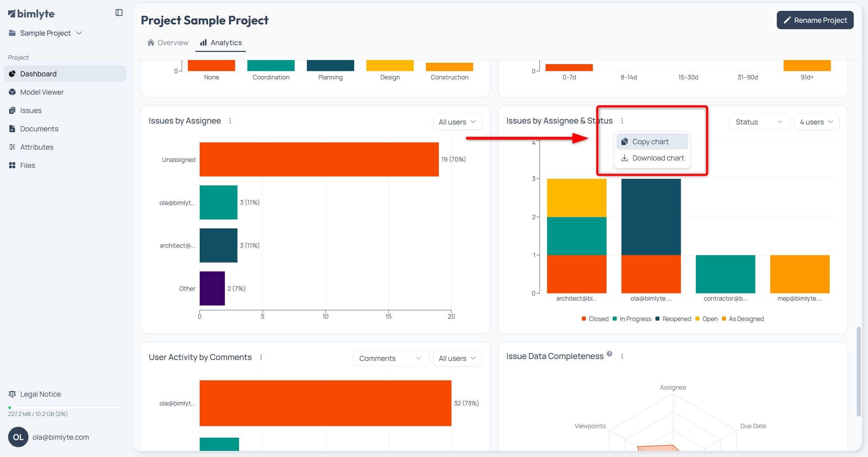Toggle the In Progress legend entry
The image size is (868, 457).
[x=632, y=319]
